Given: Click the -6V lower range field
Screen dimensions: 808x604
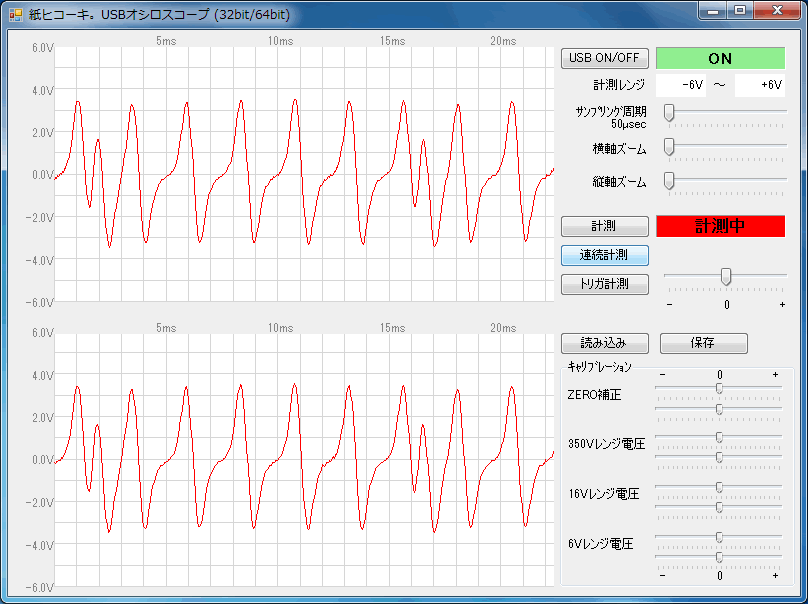Looking at the screenshot, I should click(x=680, y=85).
